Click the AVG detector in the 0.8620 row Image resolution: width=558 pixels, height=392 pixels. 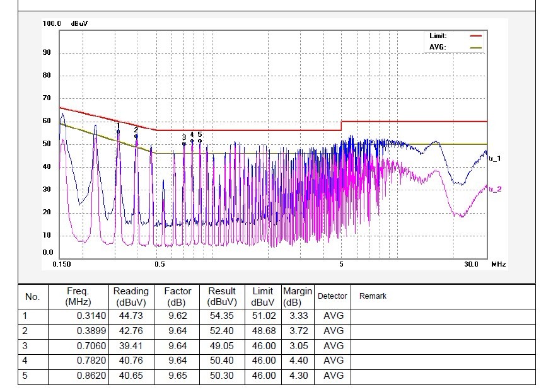[334, 376]
